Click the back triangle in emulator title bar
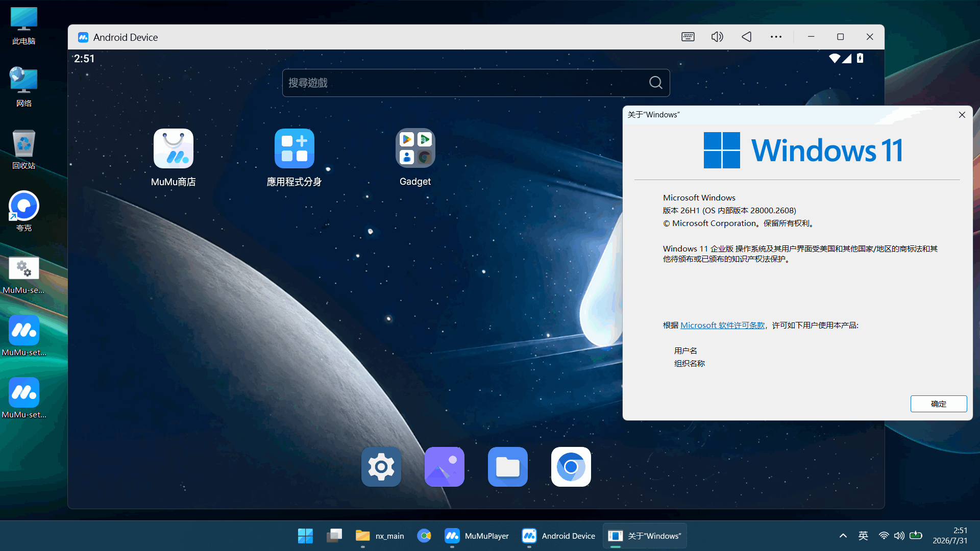Screen dimensions: 980x551 tap(747, 37)
